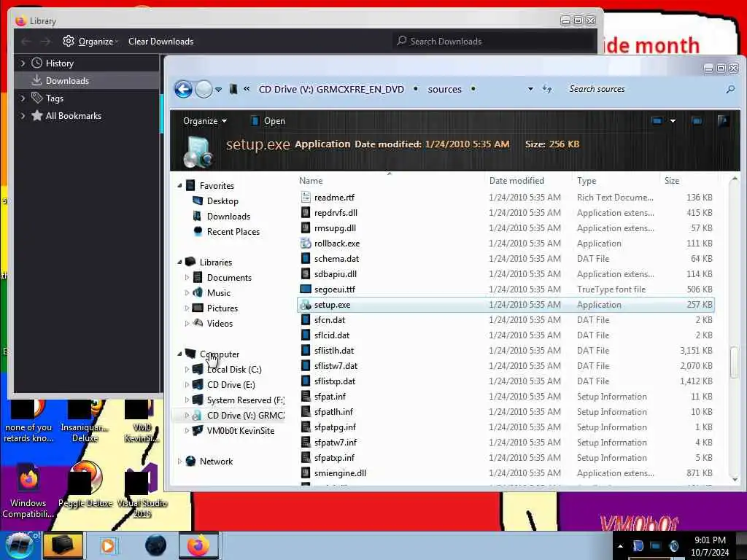Screen dimensions: 747x560
Task: Expand History in Library sidebar
Action: [23, 63]
